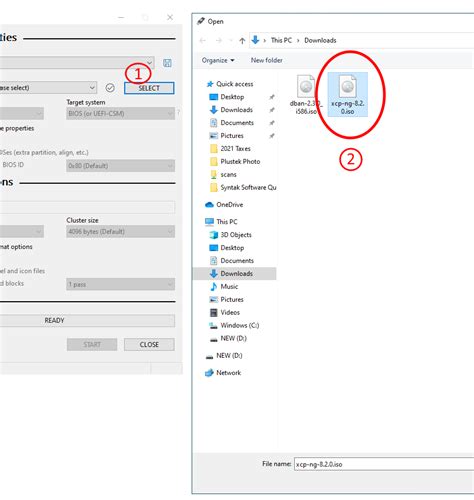Open the Plustek Photo folder
This screenshot has height=500, width=474.
tap(240, 162)
